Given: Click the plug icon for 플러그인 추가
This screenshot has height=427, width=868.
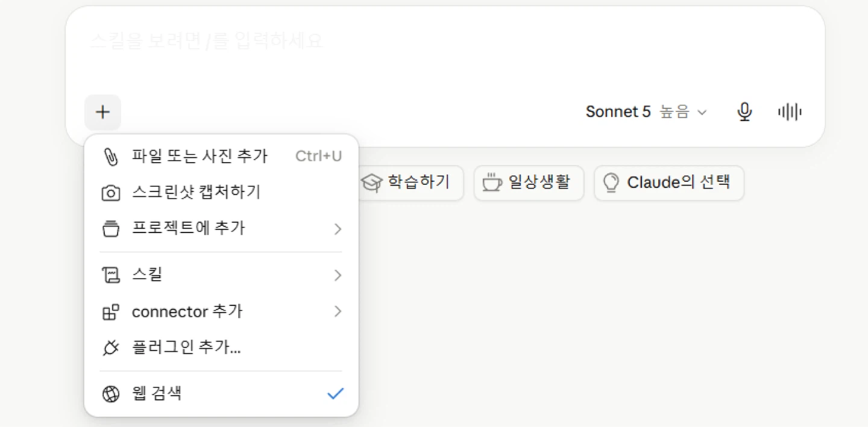Looking at the screenshot, I should (x=111, y=348).
